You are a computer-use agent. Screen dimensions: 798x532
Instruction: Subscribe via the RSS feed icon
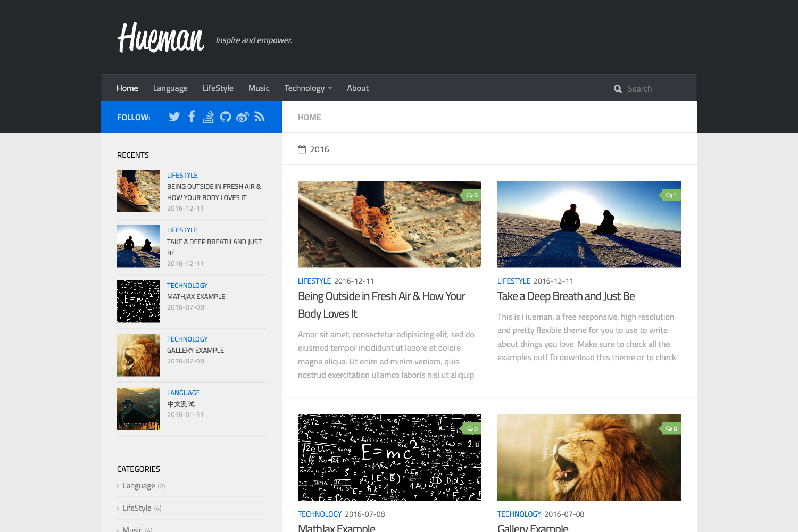click(260, 117)
